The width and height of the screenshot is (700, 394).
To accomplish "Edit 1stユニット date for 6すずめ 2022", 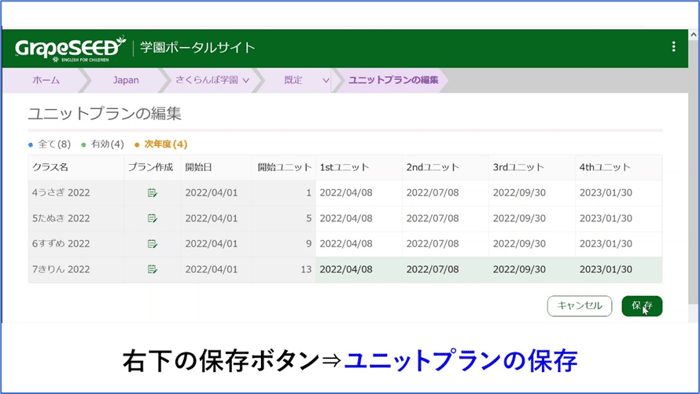I will tap(359, 244).
